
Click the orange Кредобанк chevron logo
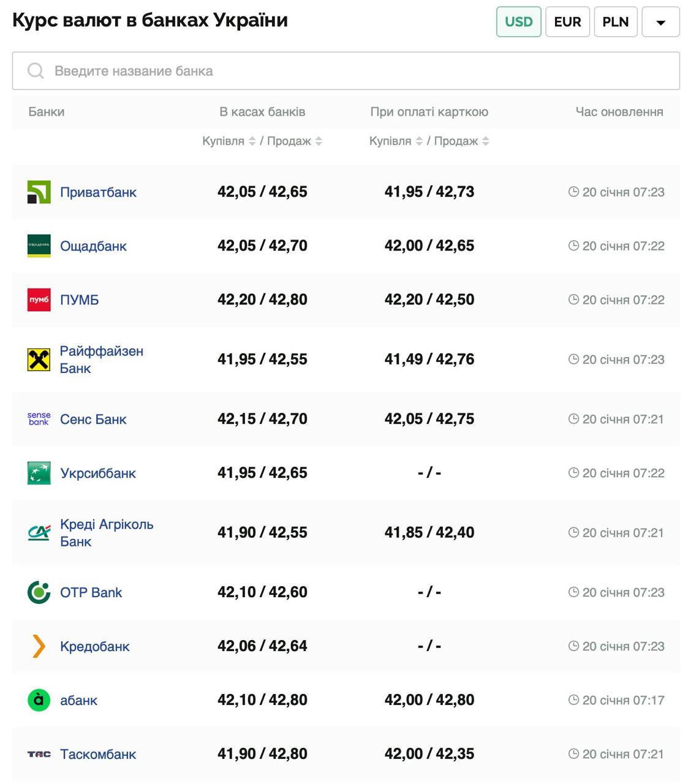(39, 646)
